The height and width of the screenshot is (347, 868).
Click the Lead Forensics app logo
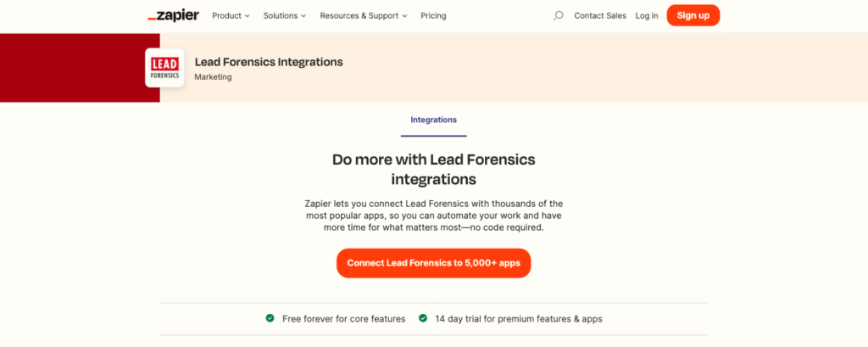[164, 68]
